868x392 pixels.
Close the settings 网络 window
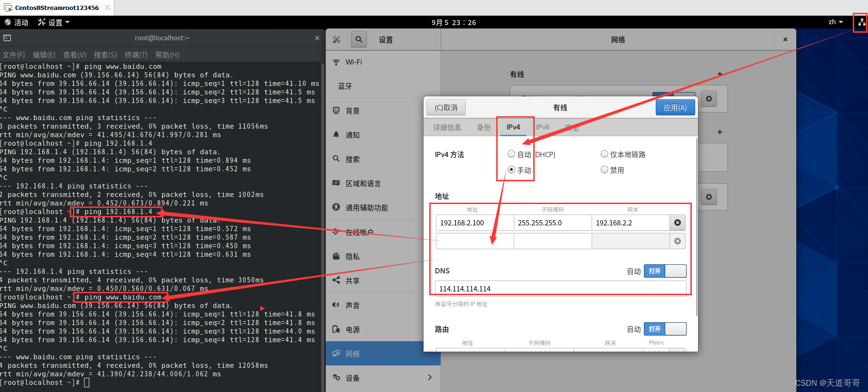pyautogui.click(x=785, y=39)
